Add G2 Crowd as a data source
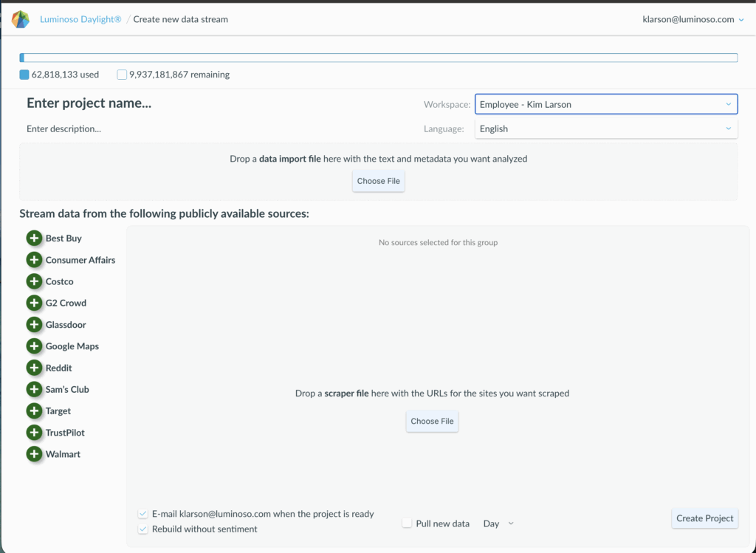The height and width of the screenshot is (553, 756). point(34,303)
